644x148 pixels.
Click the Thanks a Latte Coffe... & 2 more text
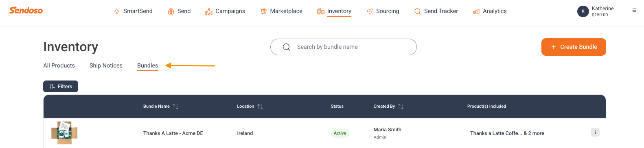507,133
